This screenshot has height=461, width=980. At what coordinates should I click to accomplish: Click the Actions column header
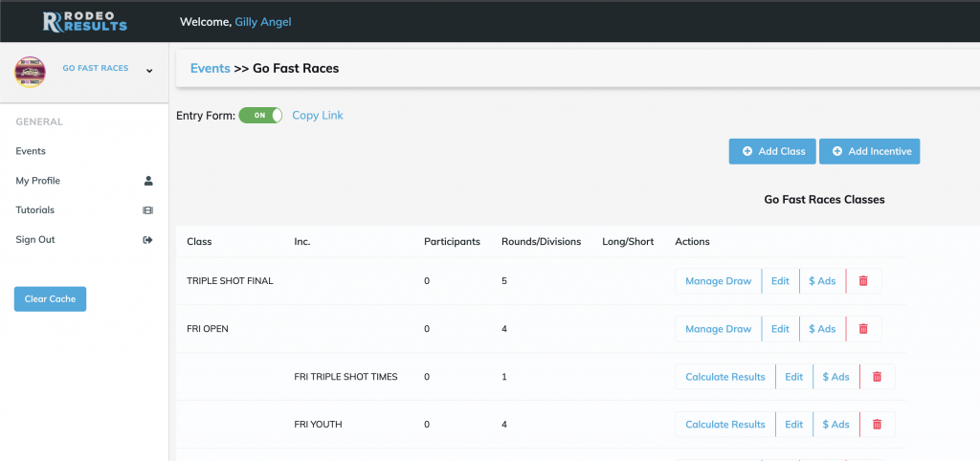(x=693, y=242)
